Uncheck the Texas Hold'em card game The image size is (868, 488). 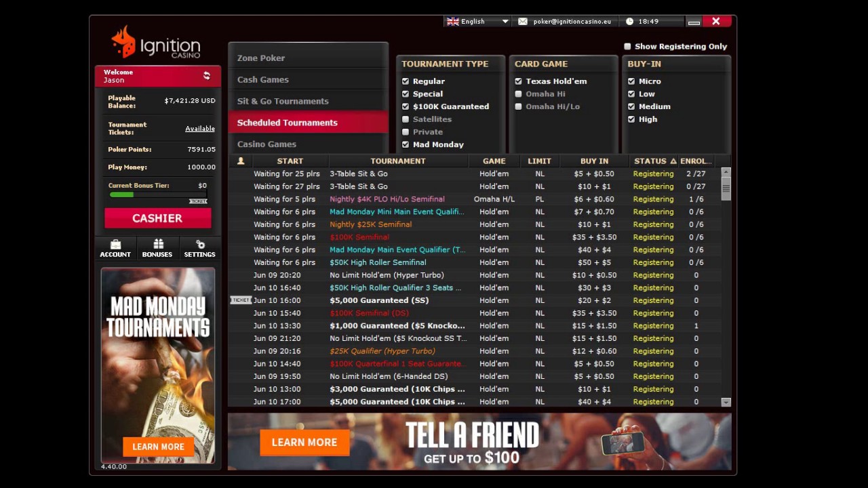(519, 81)
